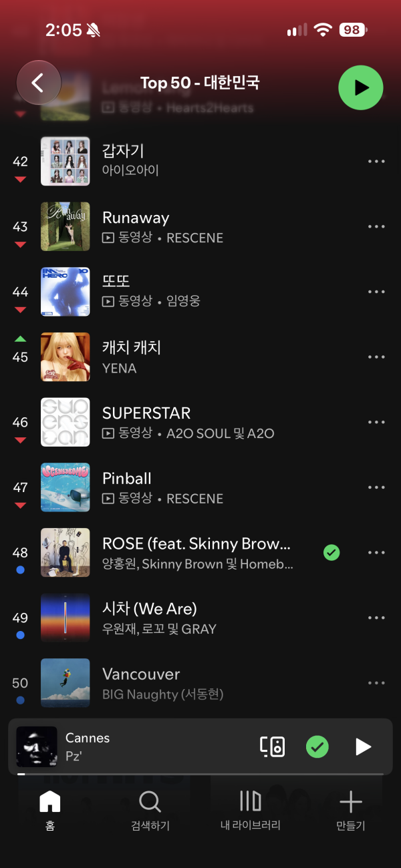
Task: Tap the Create (만들기) plus icon
Action: click(x=351, y=810)
